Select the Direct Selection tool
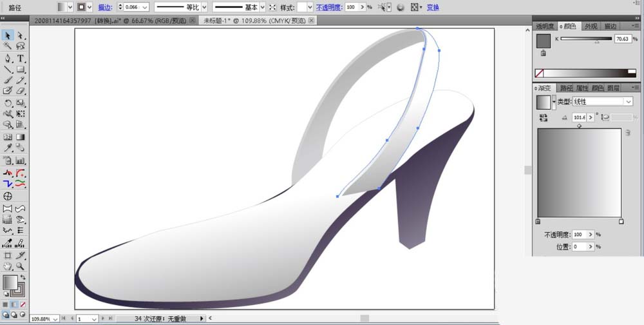 [21, 35]
